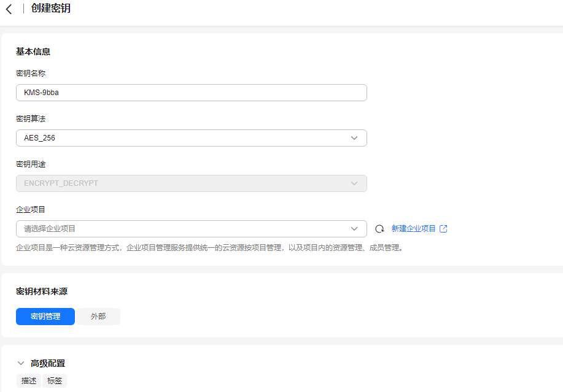Viewport: 563px width, 392px height.
Task: Click the 企业项目 field label
Action: tap(31, 209)
